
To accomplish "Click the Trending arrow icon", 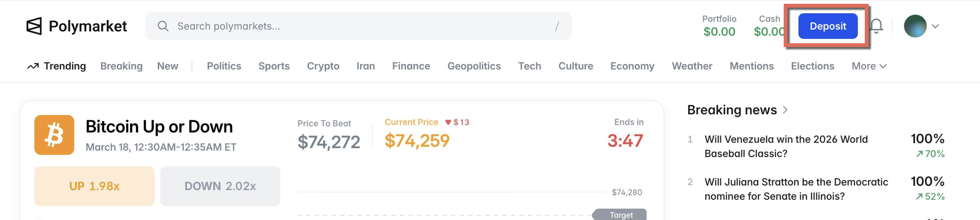I will pyautogui.click(x=33, y=66).
